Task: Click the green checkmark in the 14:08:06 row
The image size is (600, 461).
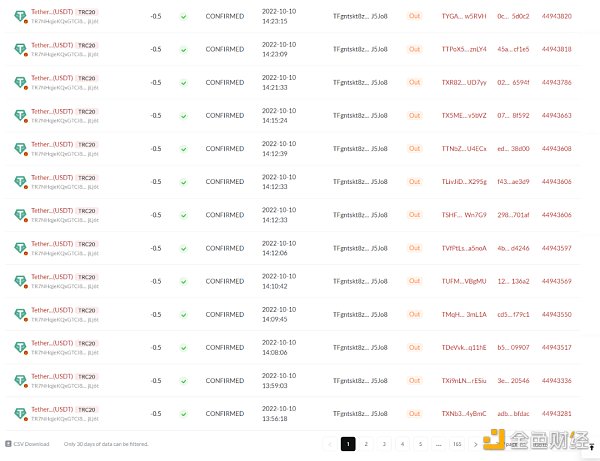Action: click(x=183, y=347)
